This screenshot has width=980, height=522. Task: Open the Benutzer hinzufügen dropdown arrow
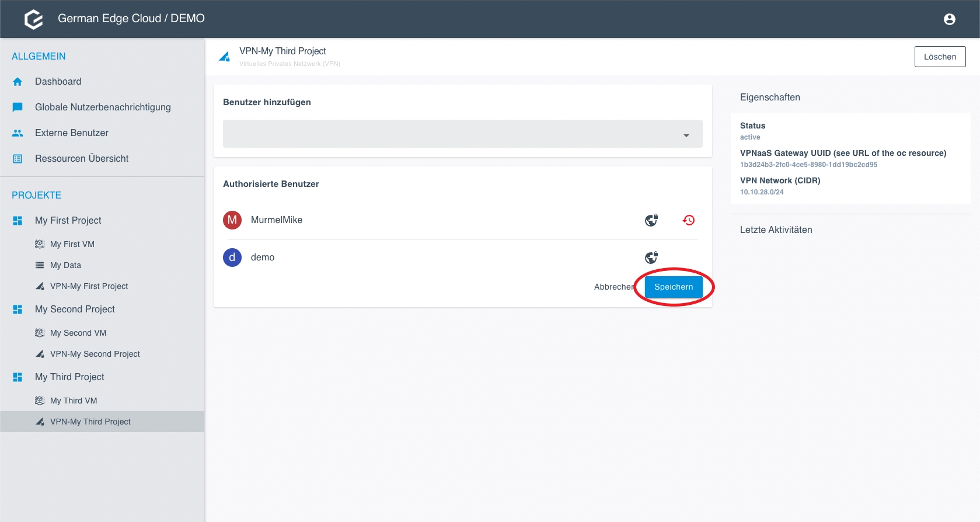pos(686,135)
